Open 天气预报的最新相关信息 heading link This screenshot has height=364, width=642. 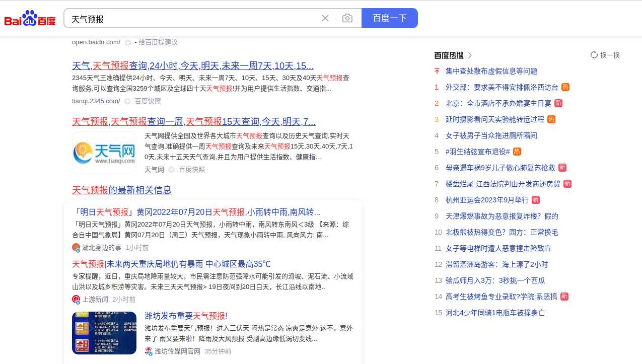tap(122, 190)
